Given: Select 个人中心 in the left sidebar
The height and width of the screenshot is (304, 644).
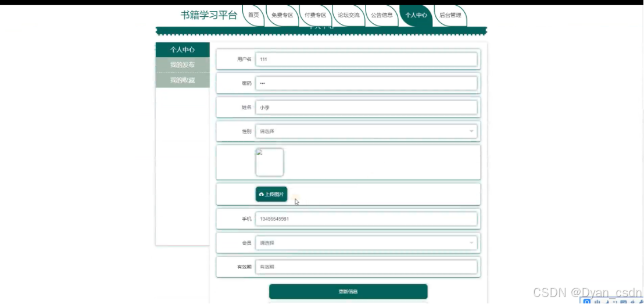Looking at the screenshot, I should click(183, 50).
